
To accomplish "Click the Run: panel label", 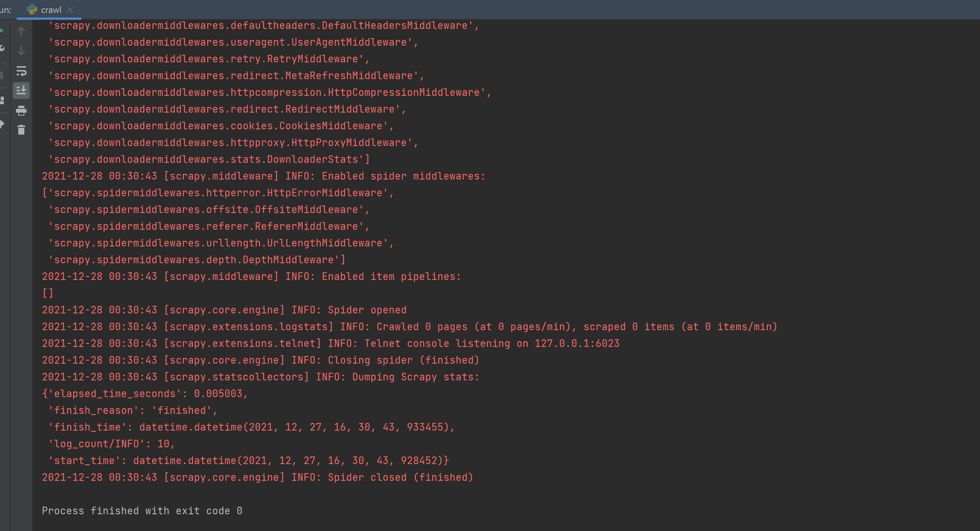I will (x=5, y=10).
